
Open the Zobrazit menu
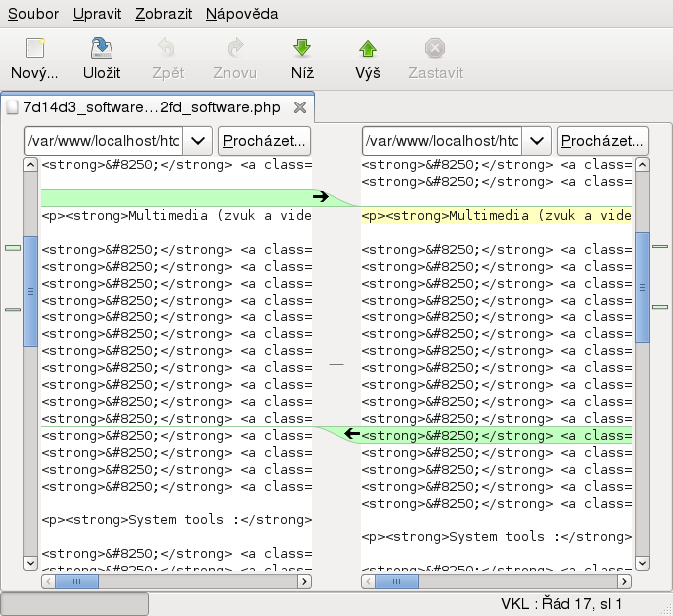pos(166,14)
